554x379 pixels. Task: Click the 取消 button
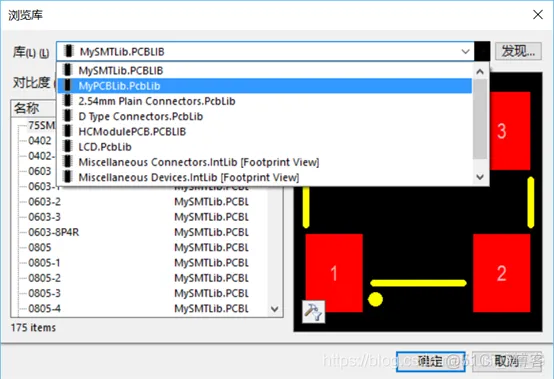pos(507,361)
